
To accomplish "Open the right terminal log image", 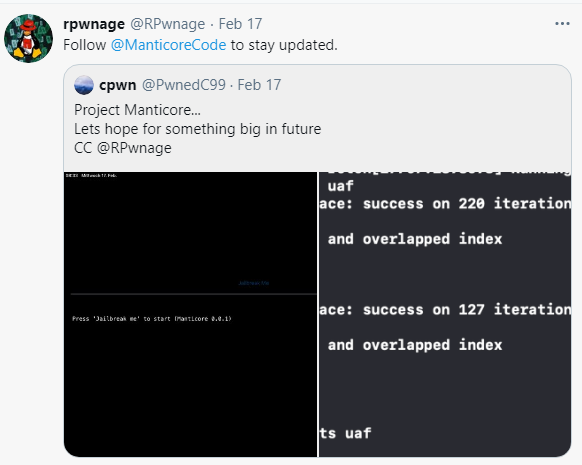I will pos(445,314).
